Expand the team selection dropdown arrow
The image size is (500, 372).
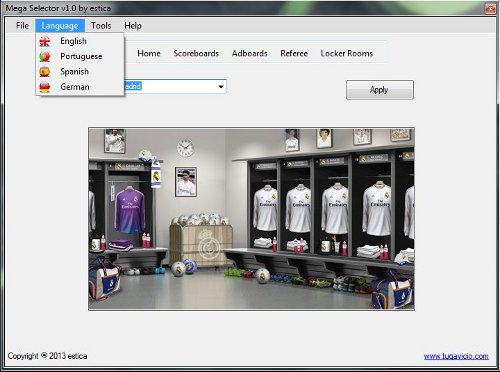[x=221, y=87]
